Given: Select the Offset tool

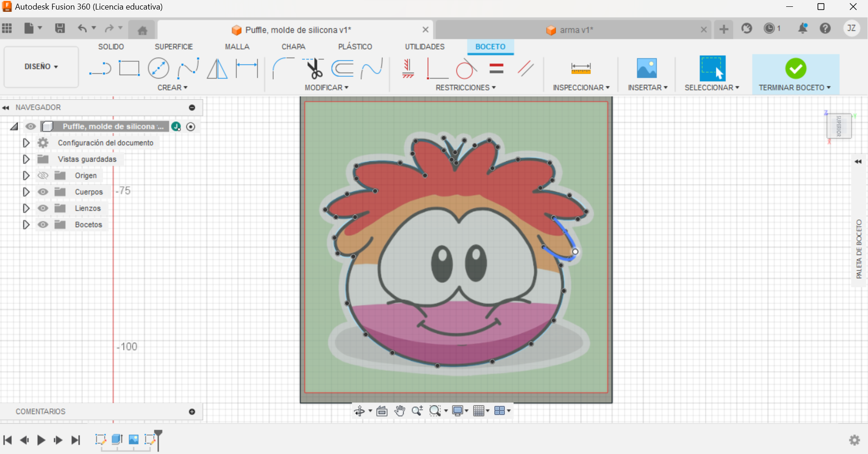Looking at the screenshot, I should pos(342,69).
